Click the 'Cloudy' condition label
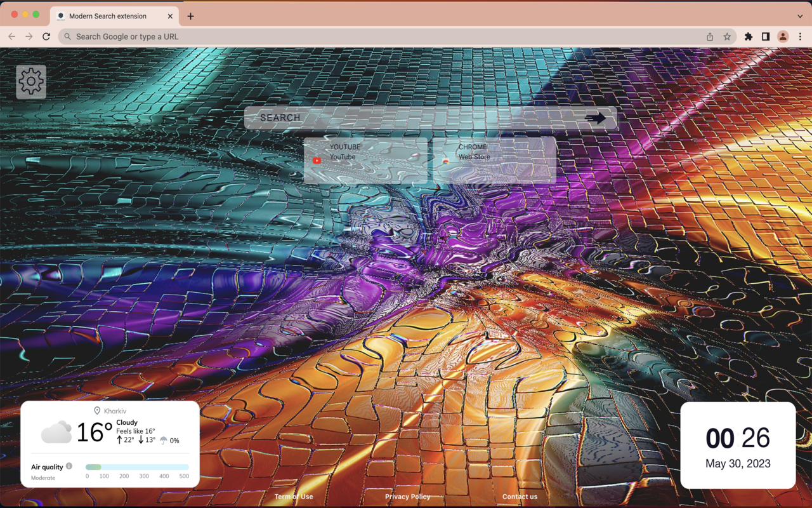 click(127, 422)
